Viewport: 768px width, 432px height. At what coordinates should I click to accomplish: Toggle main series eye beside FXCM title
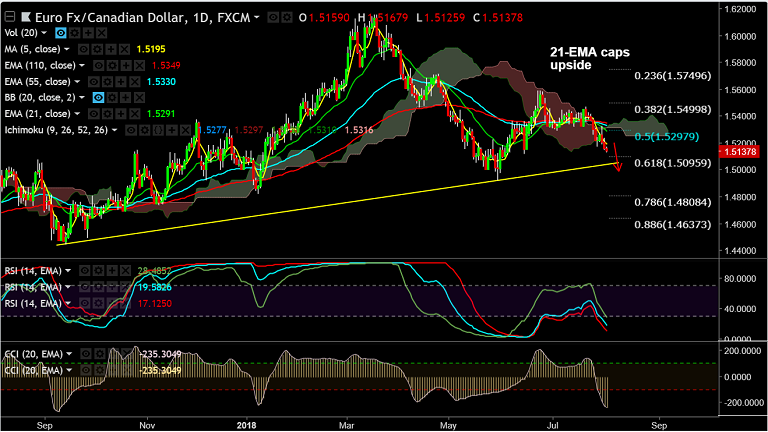273,18
